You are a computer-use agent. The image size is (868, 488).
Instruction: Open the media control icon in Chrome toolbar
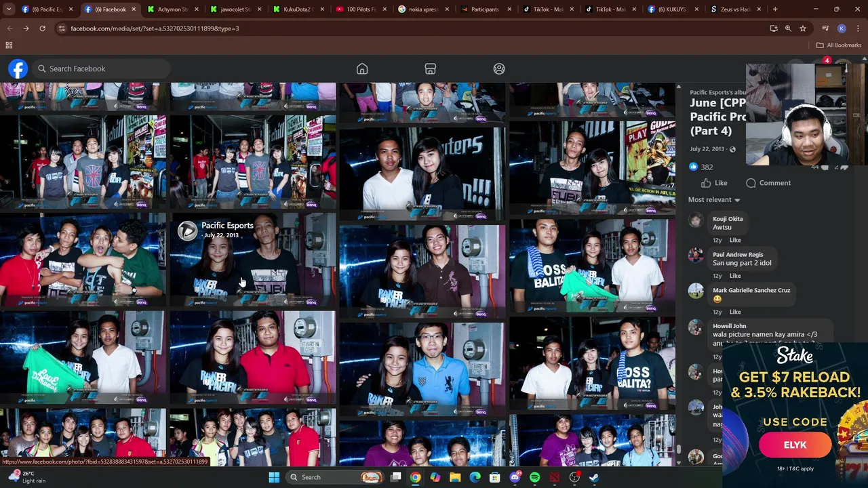825,28
